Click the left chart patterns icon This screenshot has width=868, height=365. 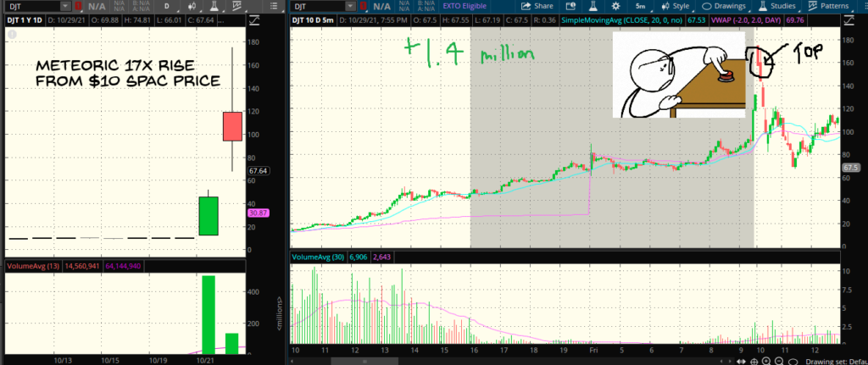click(240, 6)
